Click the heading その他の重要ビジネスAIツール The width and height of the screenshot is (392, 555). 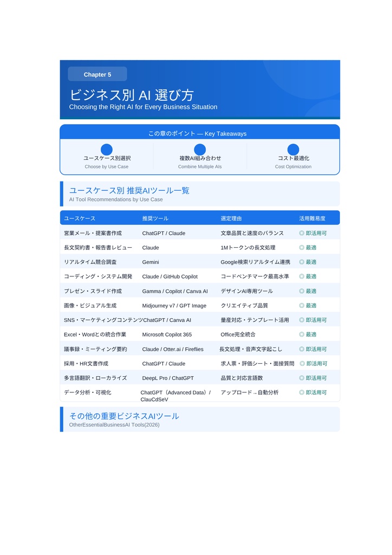pos(124,416)
